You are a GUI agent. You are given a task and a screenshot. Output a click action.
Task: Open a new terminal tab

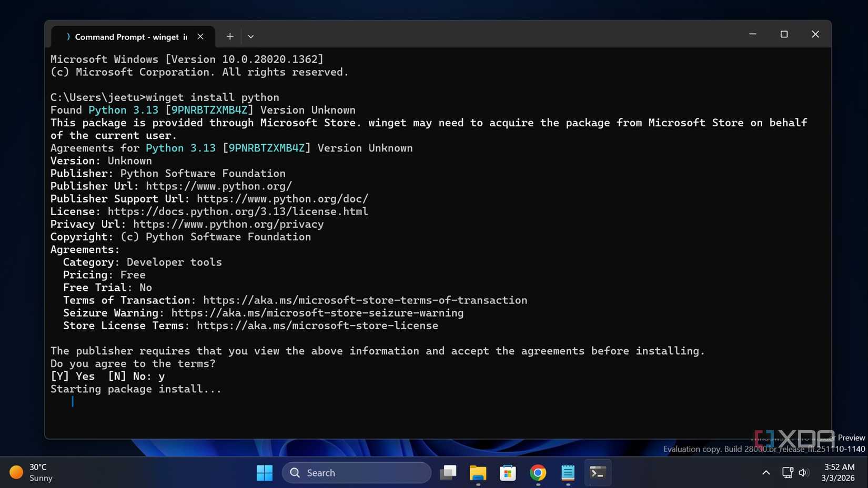point(230,37)
